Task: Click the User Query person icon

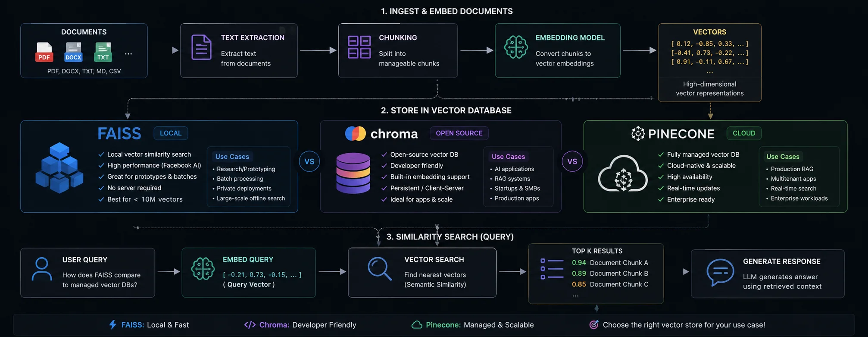Action: 42,269
